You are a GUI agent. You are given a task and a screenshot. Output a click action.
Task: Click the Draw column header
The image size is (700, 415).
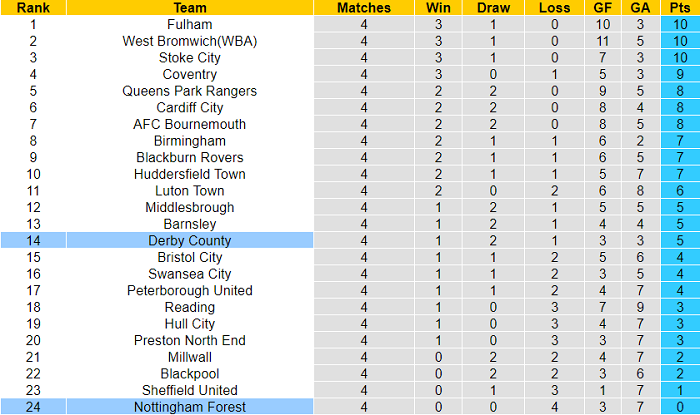point(494,7)
